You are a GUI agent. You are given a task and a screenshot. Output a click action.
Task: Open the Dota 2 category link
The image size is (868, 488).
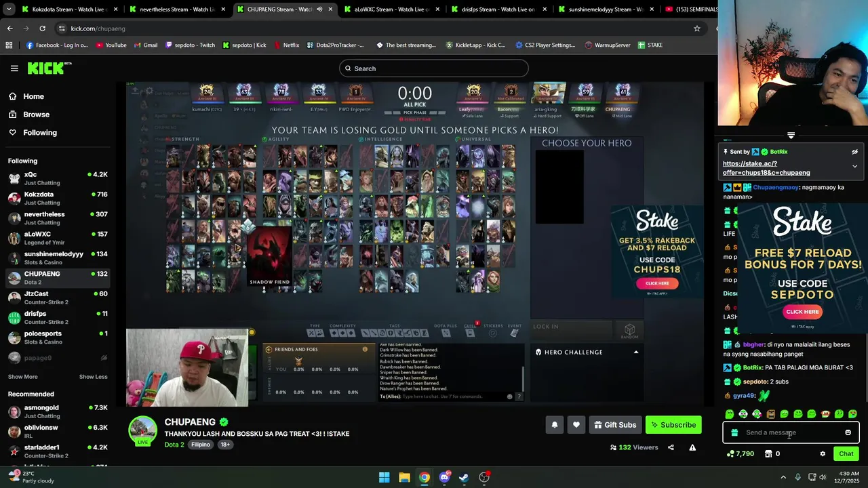point(174,445)
